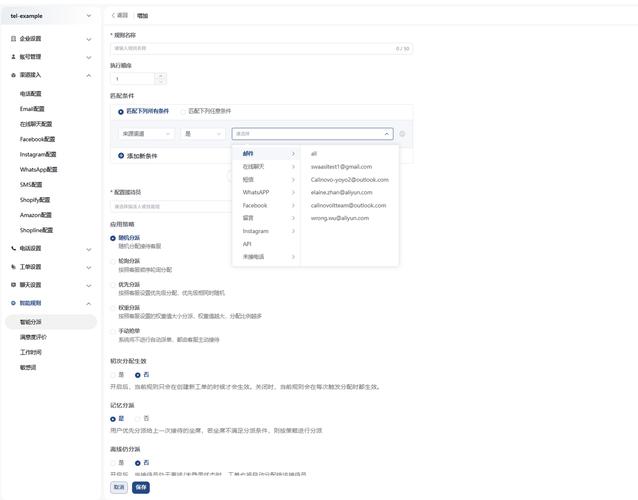Choose the 随机分派 strategy radio
Image resolution: width=638 pixels, height=500 pixels.
[x=113, y=238]
